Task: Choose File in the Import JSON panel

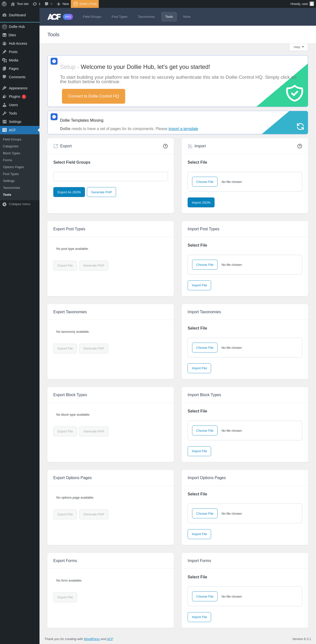Action: [x=205, y=182]
